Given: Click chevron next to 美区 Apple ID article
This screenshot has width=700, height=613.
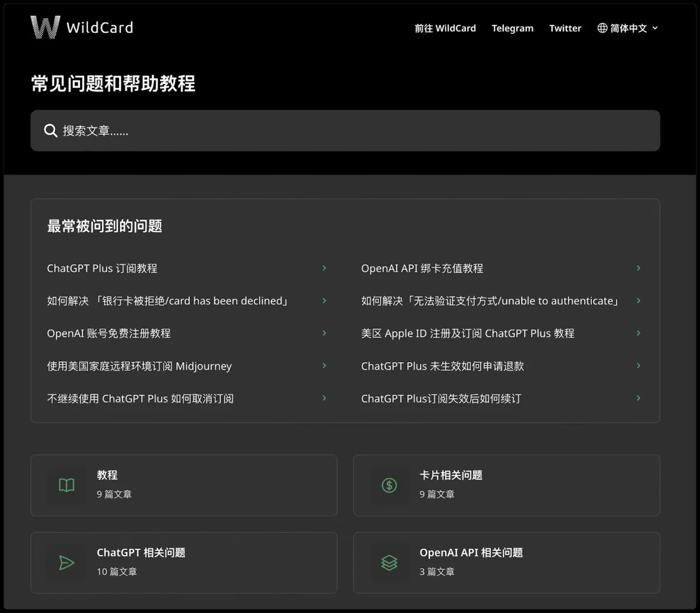Looking at the screenshot, I should tap(639, 333).
